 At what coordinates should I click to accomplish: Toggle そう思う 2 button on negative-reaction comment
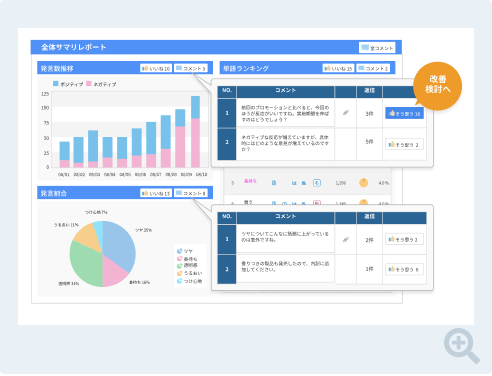[404, 144]
